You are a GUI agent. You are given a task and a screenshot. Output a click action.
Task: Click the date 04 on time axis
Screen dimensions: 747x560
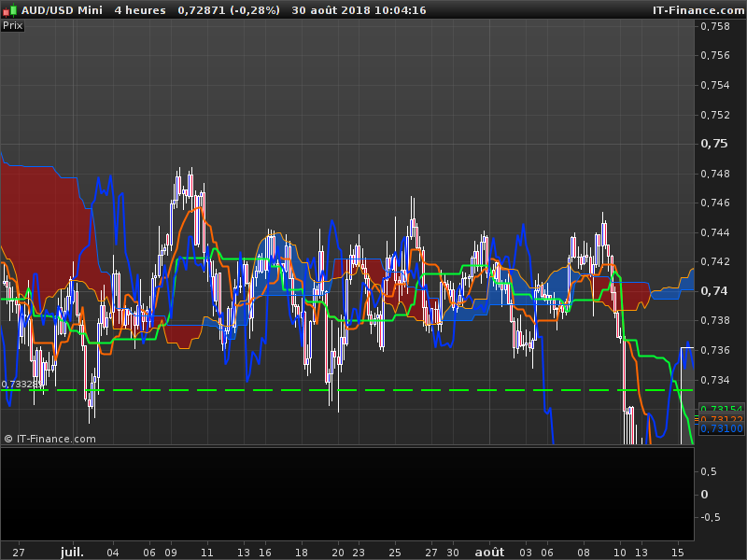112,553
